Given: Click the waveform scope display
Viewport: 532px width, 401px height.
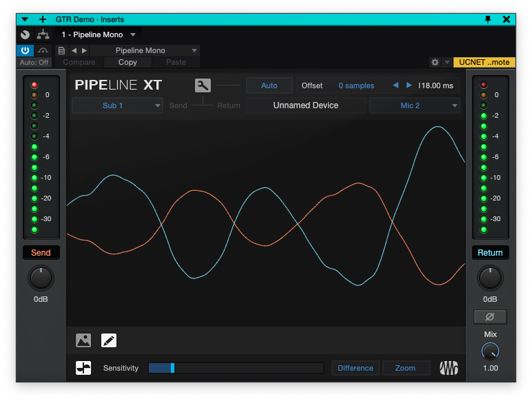Looking at the screenshot, I should (266, 223).
